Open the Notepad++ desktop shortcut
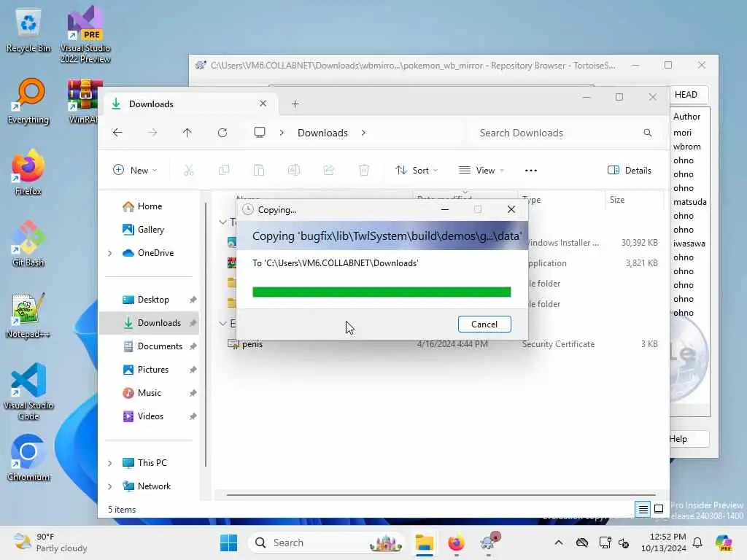 28,315
